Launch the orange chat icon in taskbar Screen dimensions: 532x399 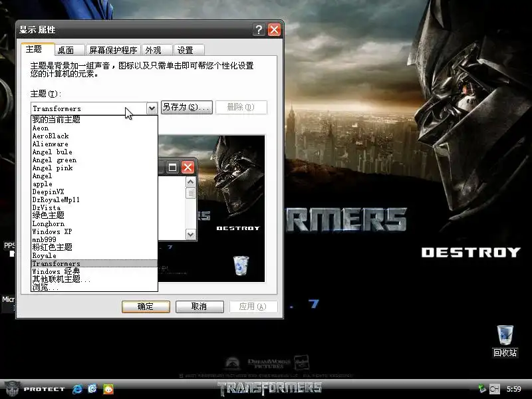point(108,389)
